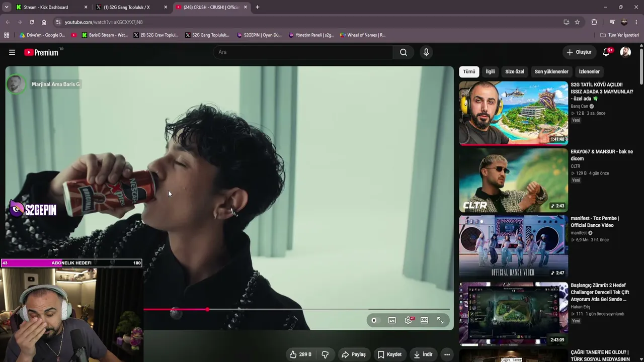Dislike the video
Screen dimensions: 644x362
(x=325, y=354)
